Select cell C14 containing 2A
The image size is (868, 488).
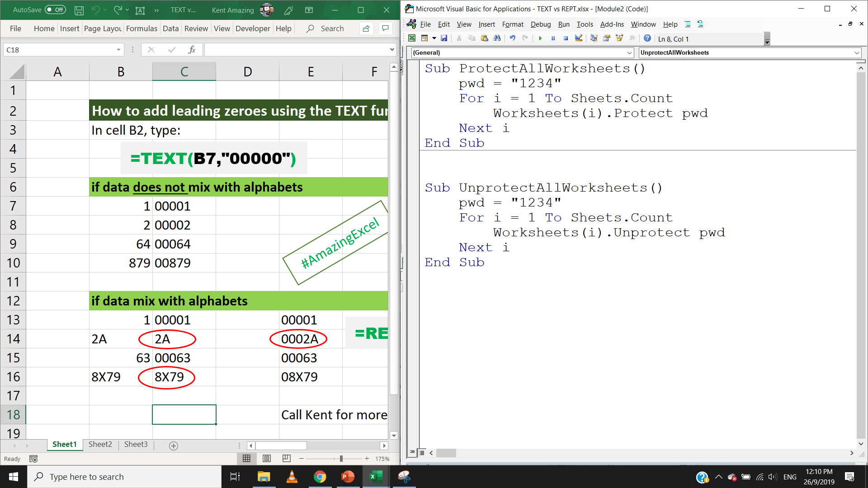(x=184, y=339)
